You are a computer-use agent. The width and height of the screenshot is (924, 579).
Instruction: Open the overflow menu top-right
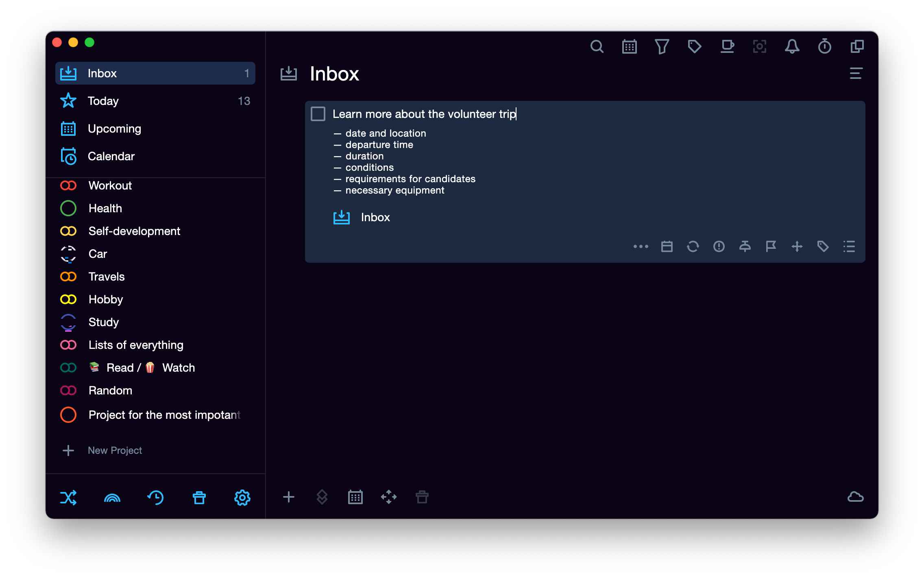click(856, 73)
